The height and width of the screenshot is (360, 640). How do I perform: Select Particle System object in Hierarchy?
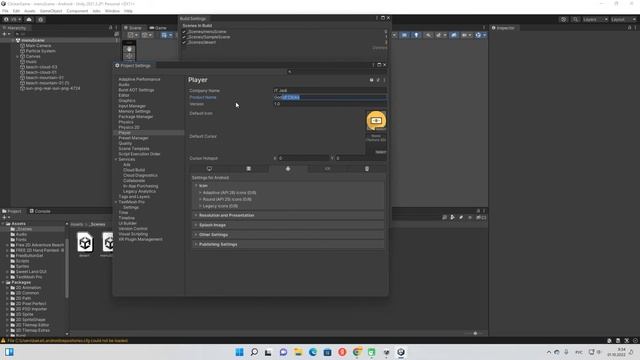pyautogui.click(x=40, y=51)
